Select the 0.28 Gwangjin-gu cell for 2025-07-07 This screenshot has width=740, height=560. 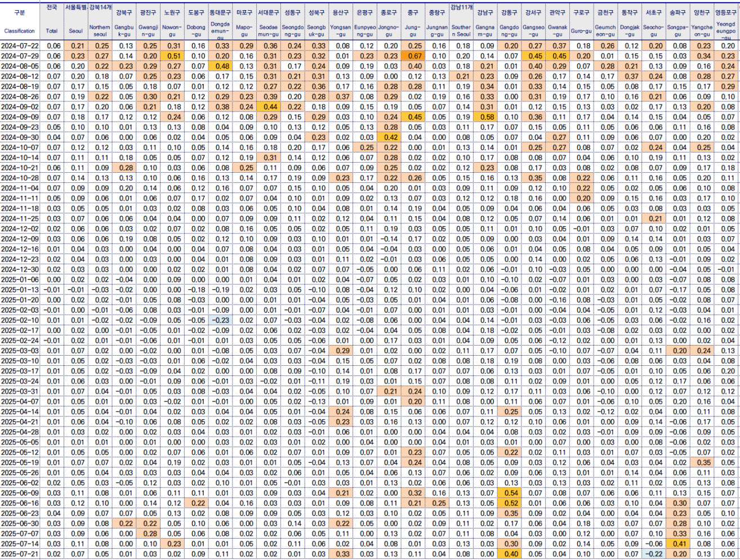click(x=148, y=533)
